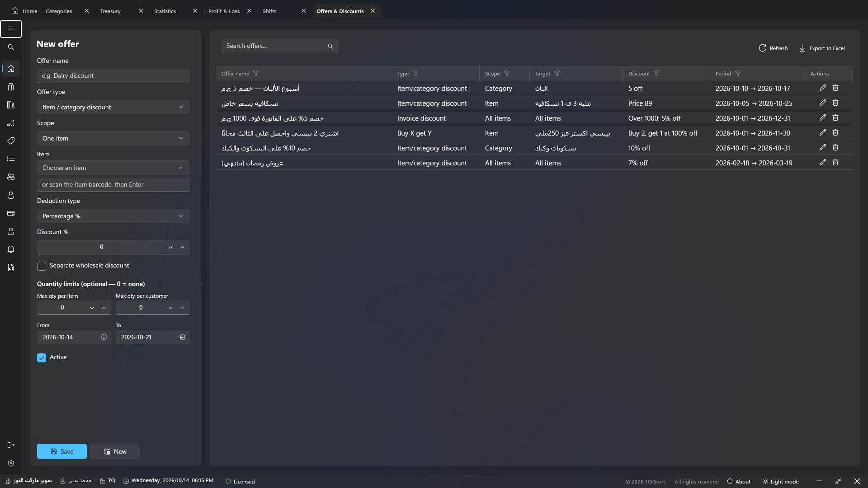868x488 pixels.
Task: Switch to the Statistics tab
Action: coord(165,11)
